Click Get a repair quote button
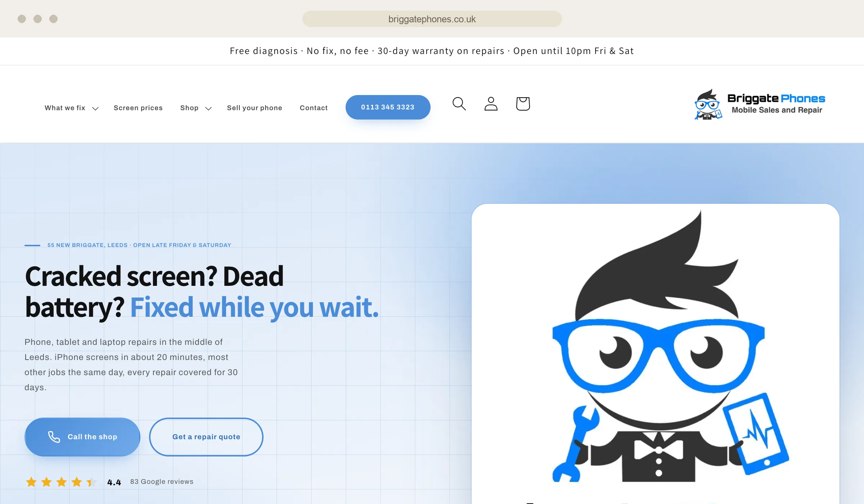 click(206, 437)
